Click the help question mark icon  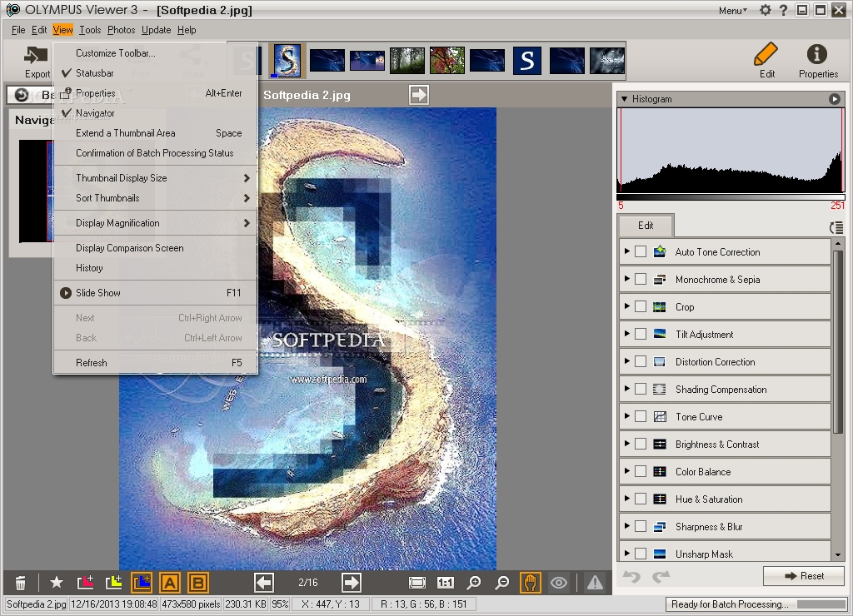(783, 10)
